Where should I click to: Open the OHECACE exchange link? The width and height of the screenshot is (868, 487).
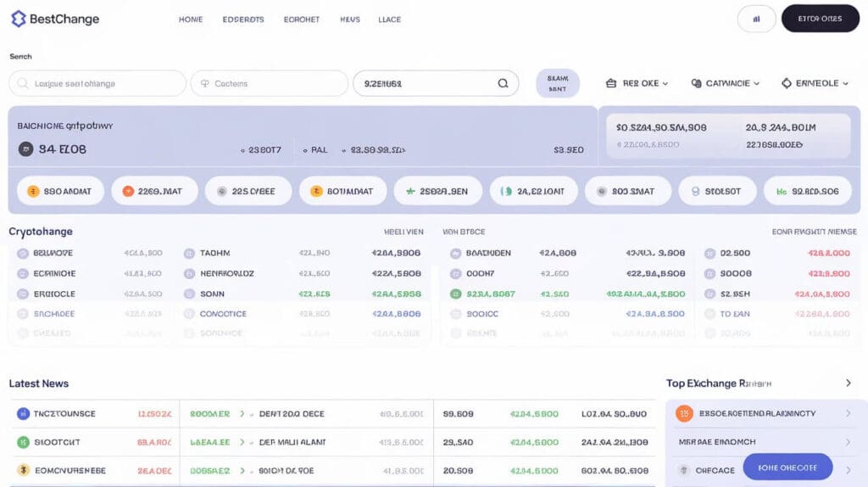tap(715, 470)
